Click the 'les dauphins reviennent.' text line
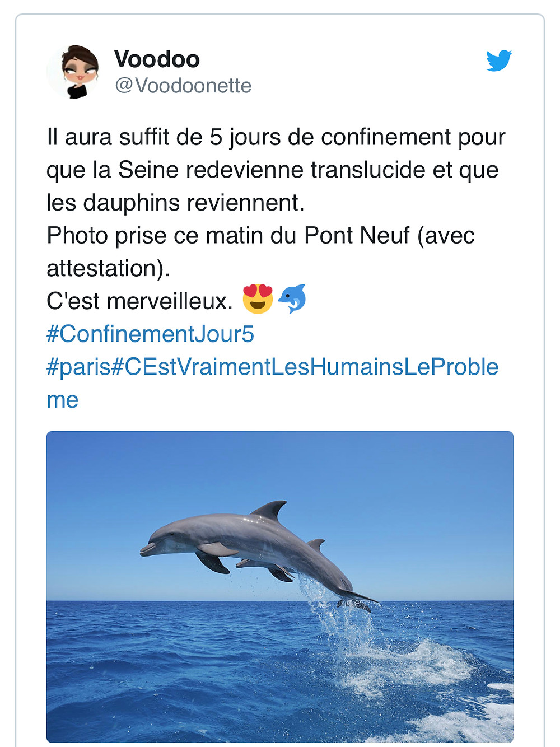 (176, 203)
